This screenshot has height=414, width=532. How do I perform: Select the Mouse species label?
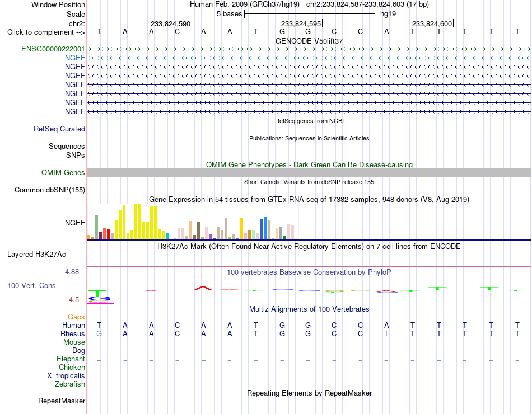[74, 342]
